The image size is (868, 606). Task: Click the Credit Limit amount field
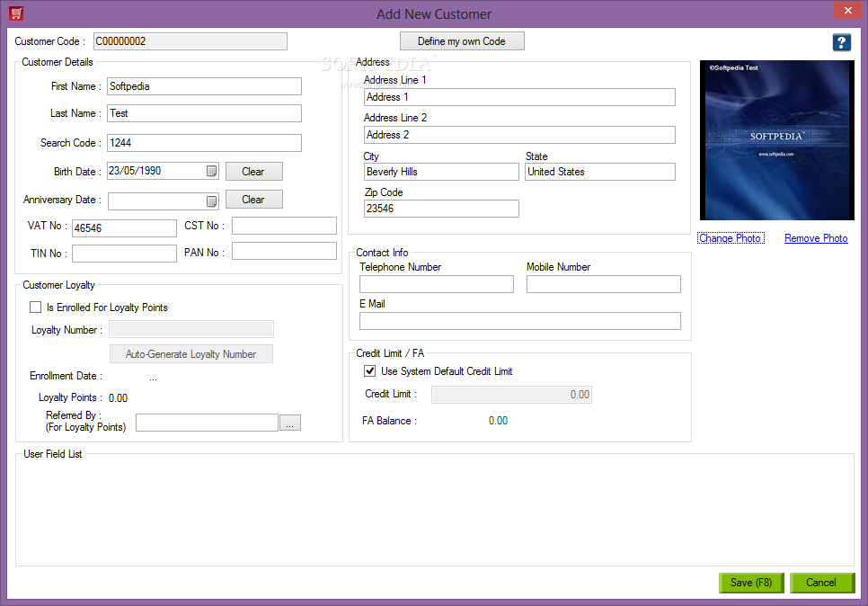click(511, 395)
